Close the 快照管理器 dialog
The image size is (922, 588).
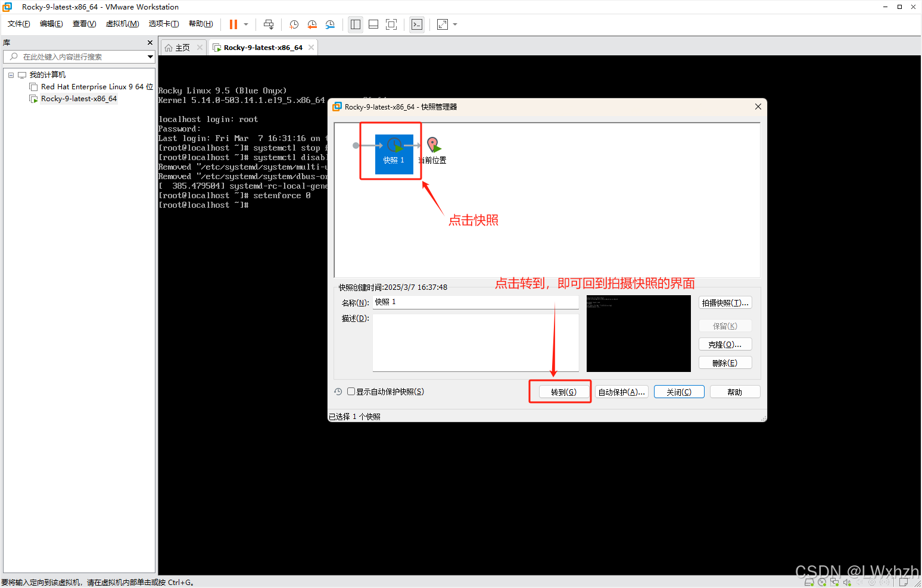758,107
